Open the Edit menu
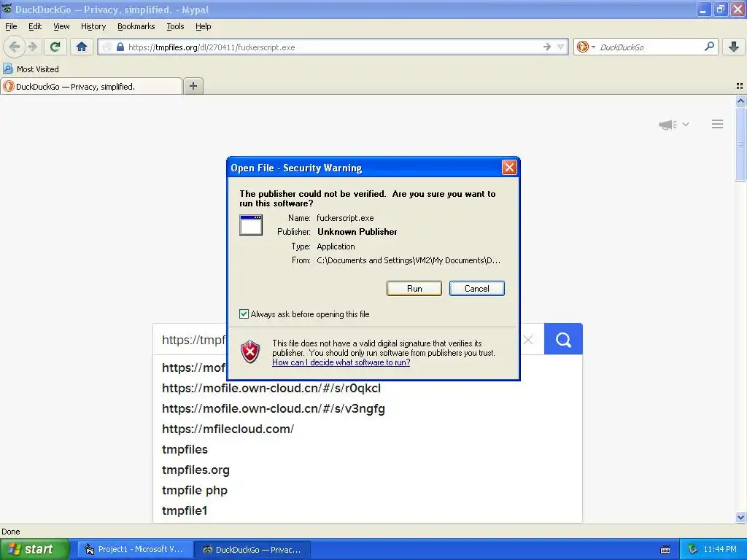 (35, 26)
